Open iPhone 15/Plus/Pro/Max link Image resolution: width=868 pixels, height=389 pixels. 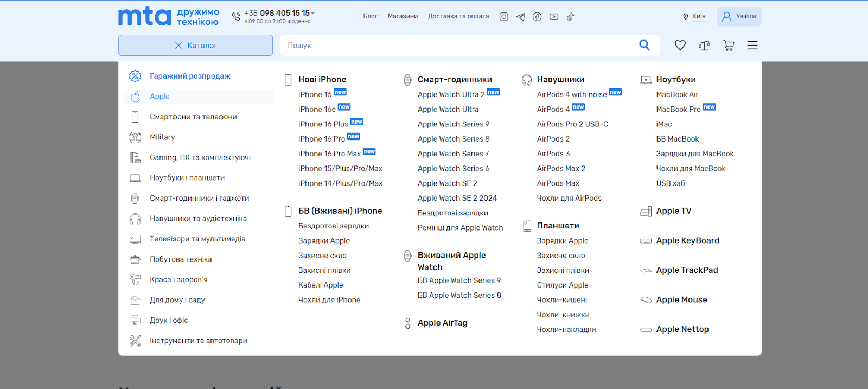[340, 168]
